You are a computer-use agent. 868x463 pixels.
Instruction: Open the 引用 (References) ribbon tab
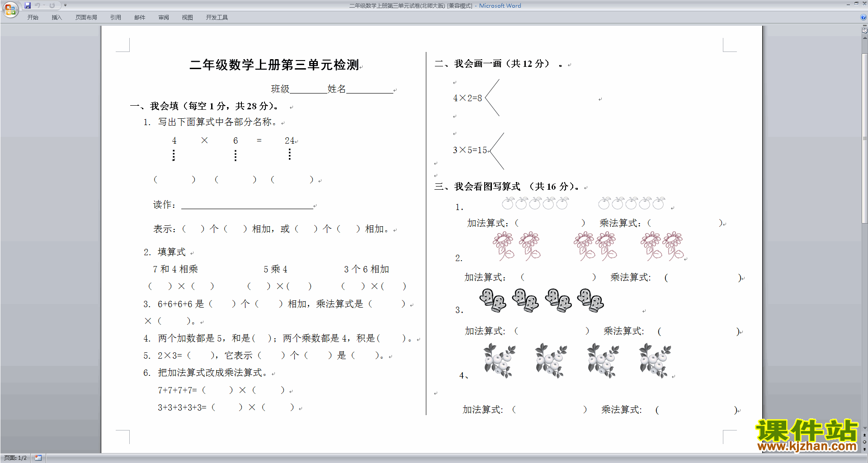(116, 18)
